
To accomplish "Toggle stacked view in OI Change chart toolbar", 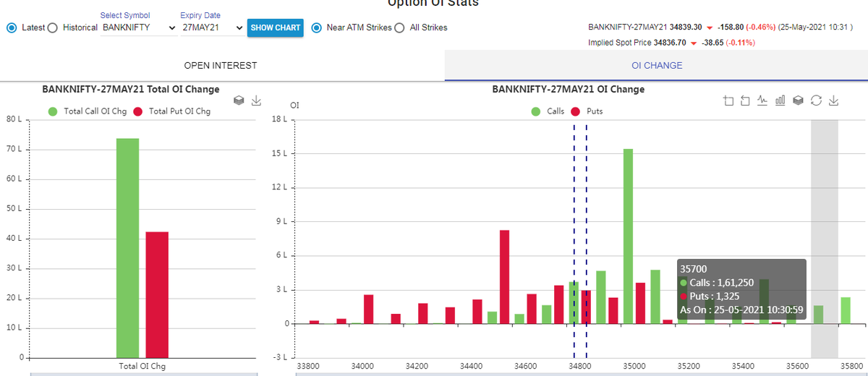I will point(798,101).
